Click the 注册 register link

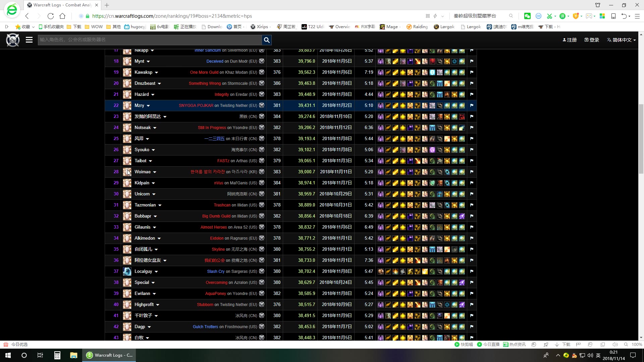point(570,40)
